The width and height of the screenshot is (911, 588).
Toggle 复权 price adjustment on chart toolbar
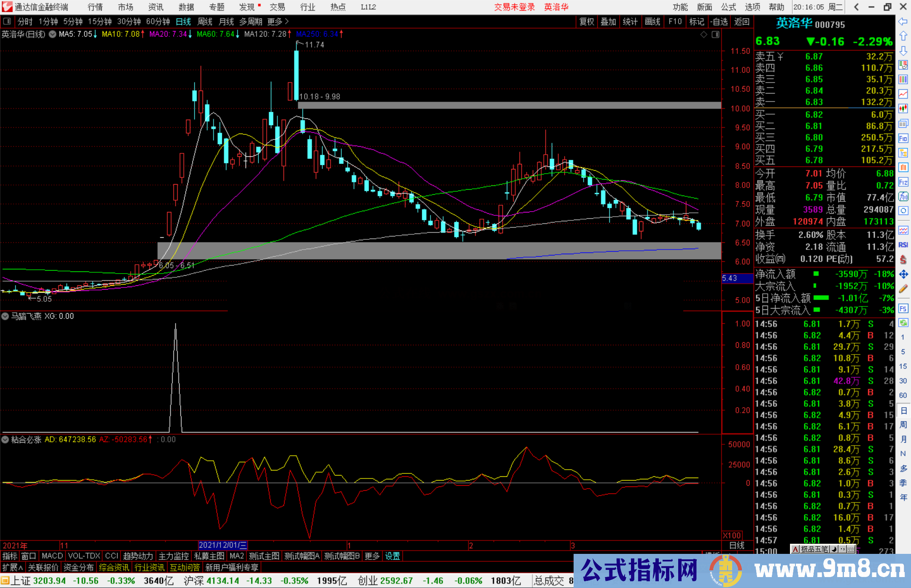[x=587, y=21]
